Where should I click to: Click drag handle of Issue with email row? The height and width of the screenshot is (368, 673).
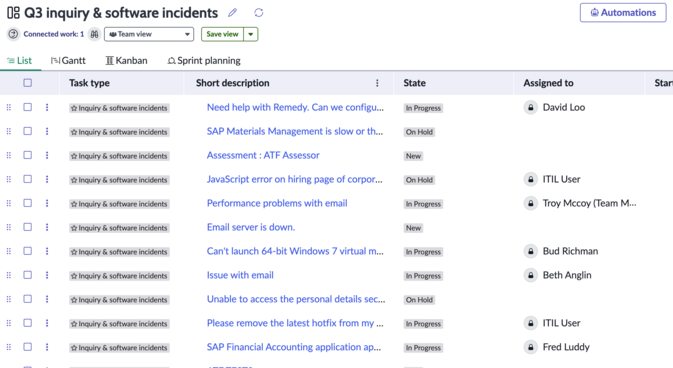tap(9, 275)
